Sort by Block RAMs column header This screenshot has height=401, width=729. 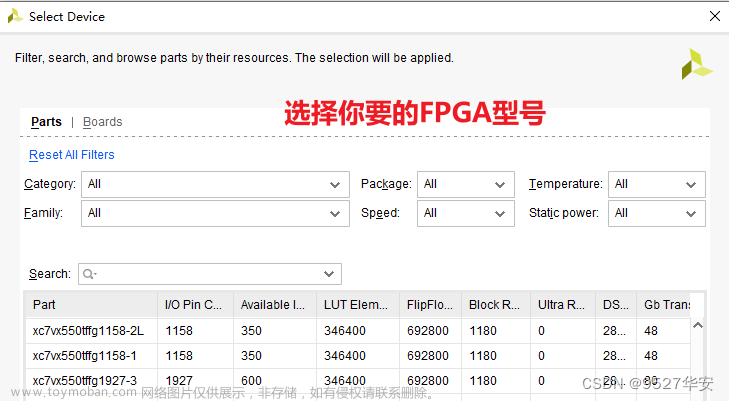coord(496,305)
